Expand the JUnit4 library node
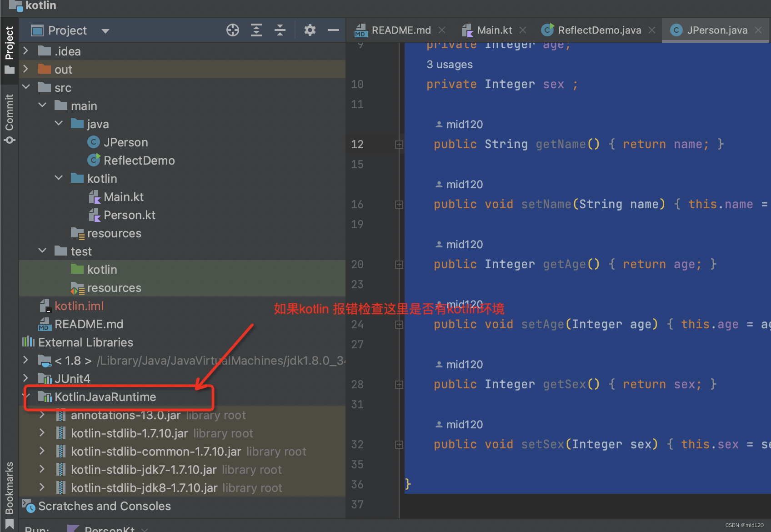Viewport: 771px width, 532px height. tap(26, 378)
